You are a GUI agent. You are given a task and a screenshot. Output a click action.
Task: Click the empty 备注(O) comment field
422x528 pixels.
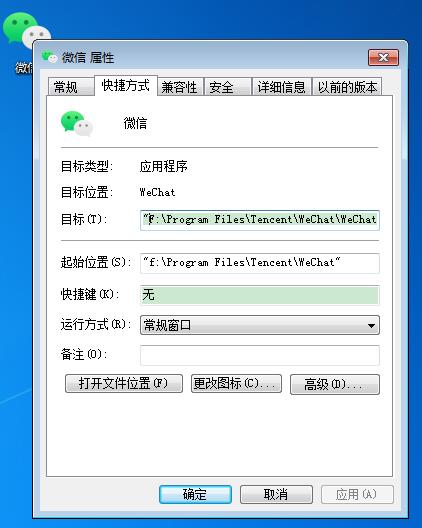click(x=260, y=355)
